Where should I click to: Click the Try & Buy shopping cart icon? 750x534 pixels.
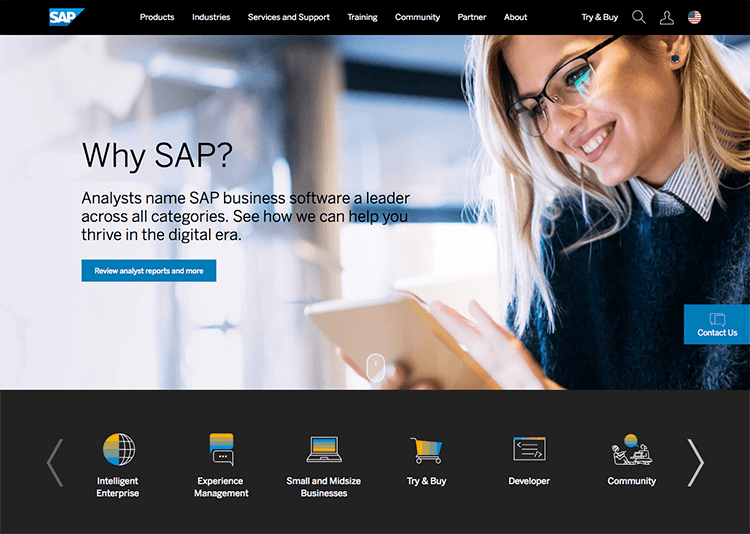click(x=427, y=450)
